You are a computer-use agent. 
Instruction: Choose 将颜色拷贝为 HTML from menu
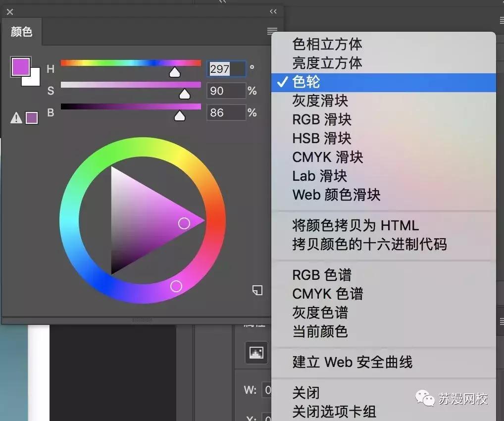(x=347, y=225)
